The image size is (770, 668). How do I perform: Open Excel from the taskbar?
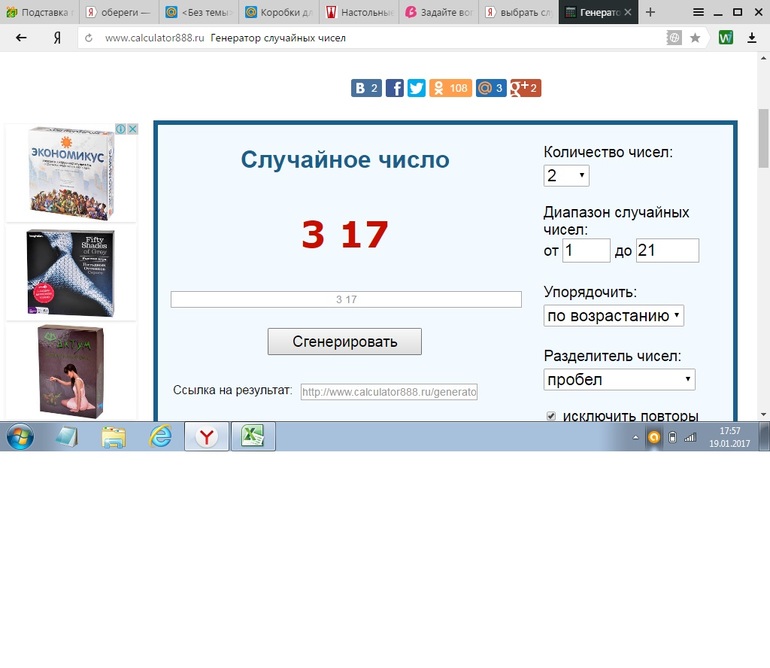click(x=253, y=436)
